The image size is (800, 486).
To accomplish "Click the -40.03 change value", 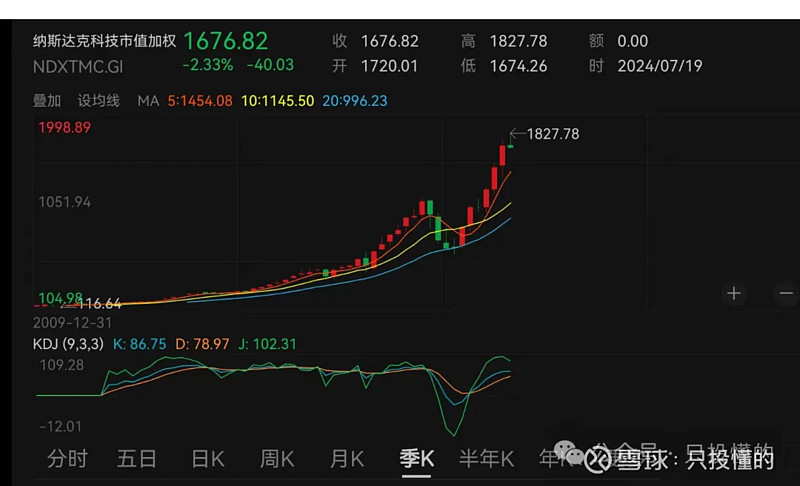I will tap(270, 65).
